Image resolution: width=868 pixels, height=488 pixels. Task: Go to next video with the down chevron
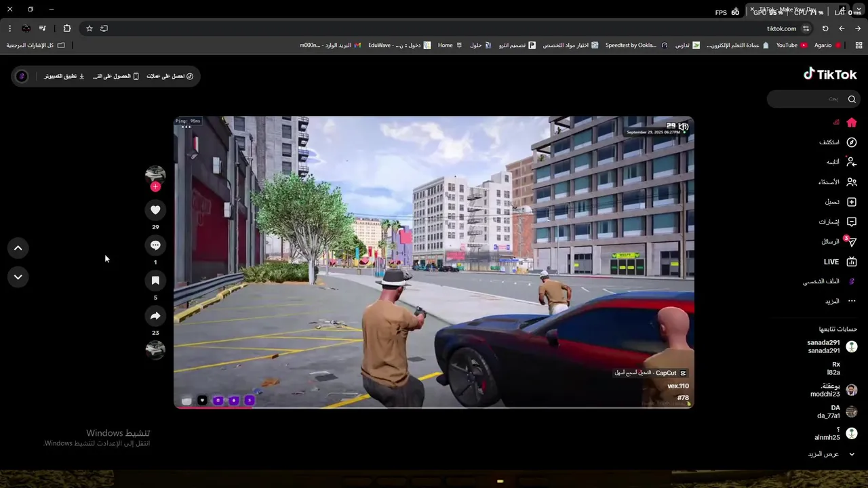pos(18,277)
